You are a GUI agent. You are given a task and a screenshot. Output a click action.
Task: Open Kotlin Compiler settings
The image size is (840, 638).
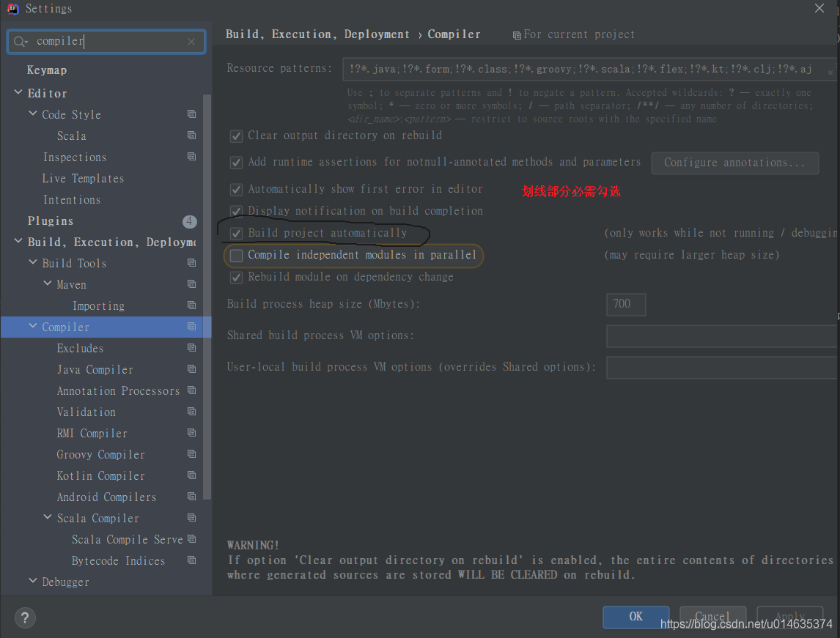pyautogui.click(x=100, y=476)
